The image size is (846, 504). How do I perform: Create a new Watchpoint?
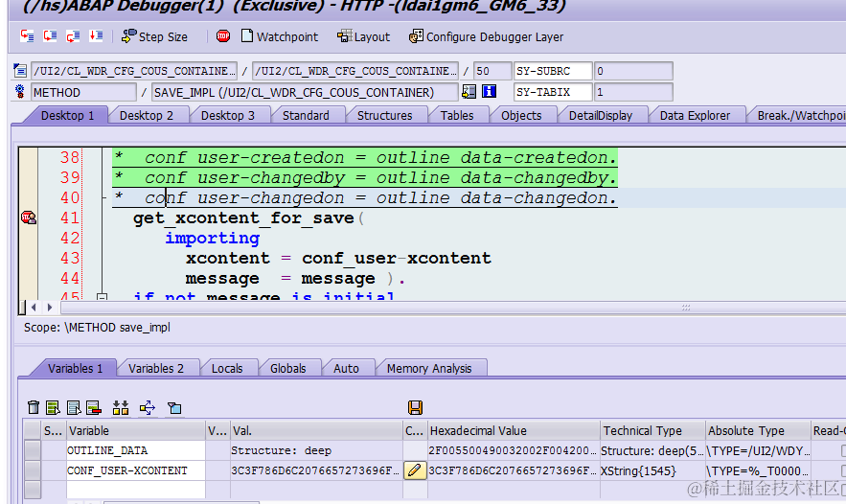click(x=280, y=36)
